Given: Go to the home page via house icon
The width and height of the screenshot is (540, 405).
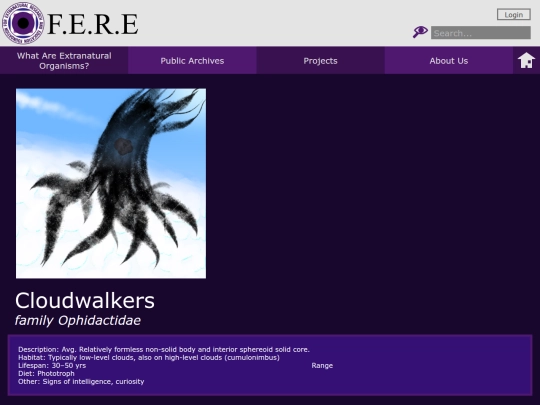Looking at the screenshot, I should pos(526,61).
